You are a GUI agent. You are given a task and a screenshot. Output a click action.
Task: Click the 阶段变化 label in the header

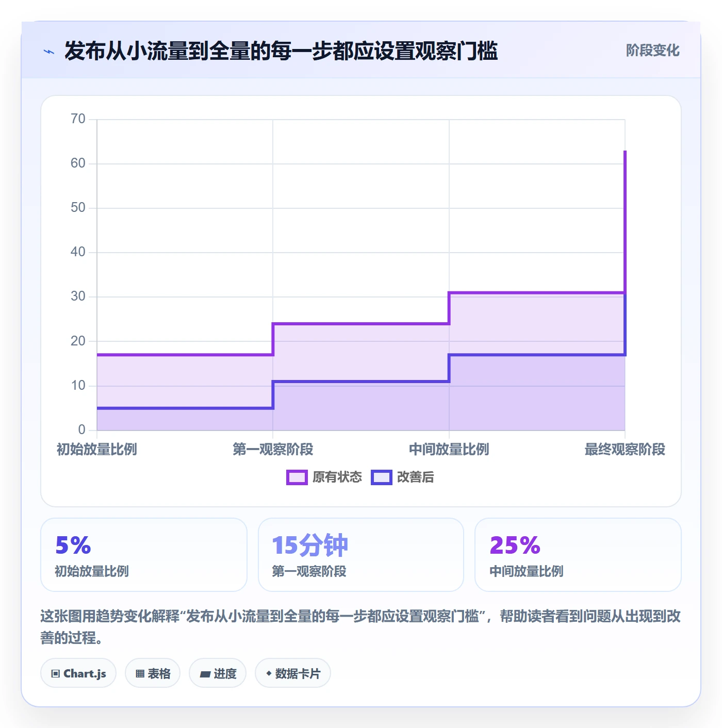tap(652, 51)
